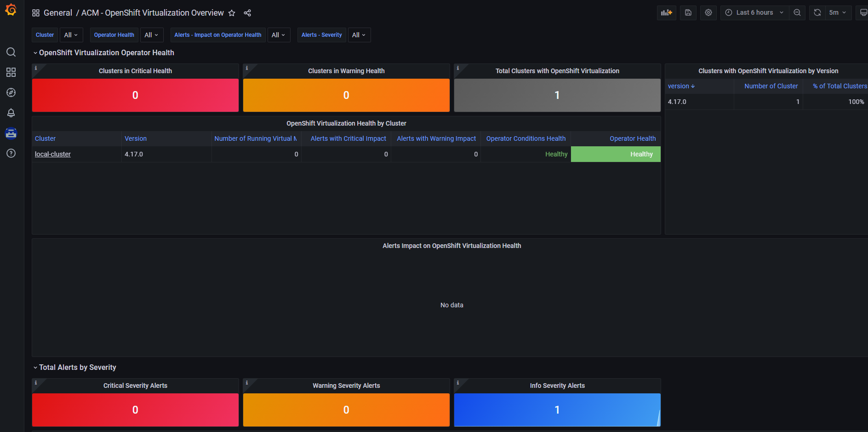Open OpenShift Virtualization Health by Cluster menu
Viewport: 868px width, 432px height.
346,123
